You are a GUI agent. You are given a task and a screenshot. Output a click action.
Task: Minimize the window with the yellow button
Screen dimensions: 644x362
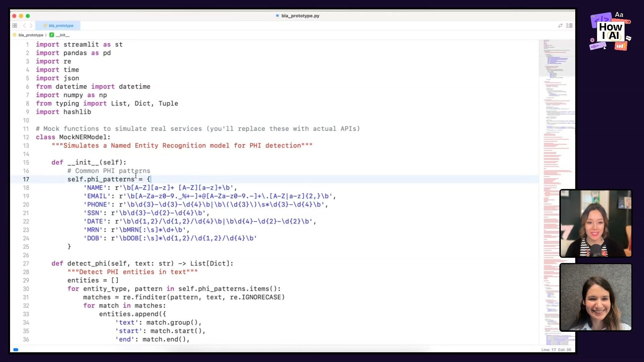pos(21,16)
